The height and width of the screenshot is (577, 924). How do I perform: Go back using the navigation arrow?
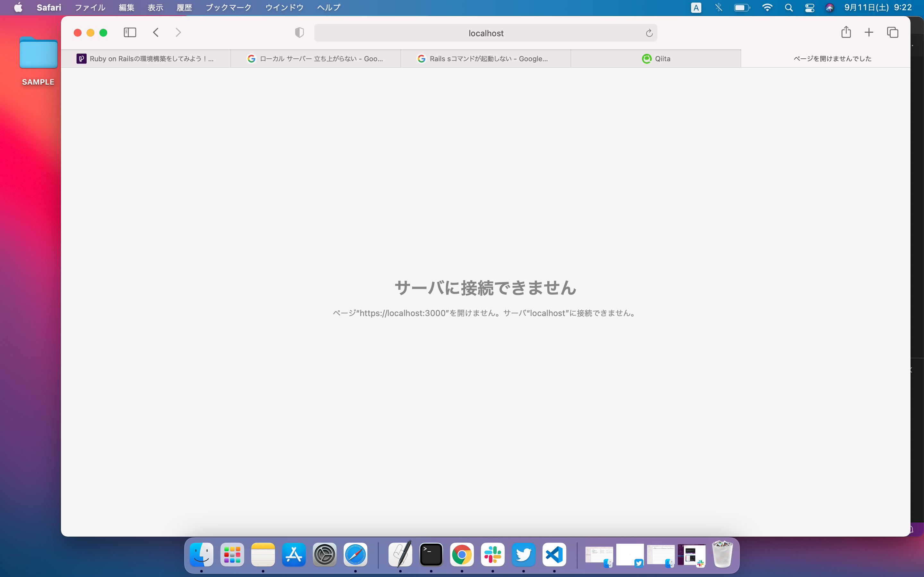(x=156, y=32)
